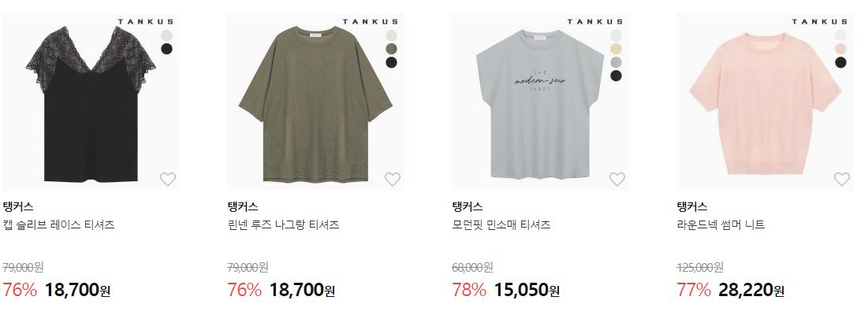The width and height of the screenshot is (868, 330).
Task: Open product title 린넨 루즈 나그랑 티셔츠
Action: (284, 225)
